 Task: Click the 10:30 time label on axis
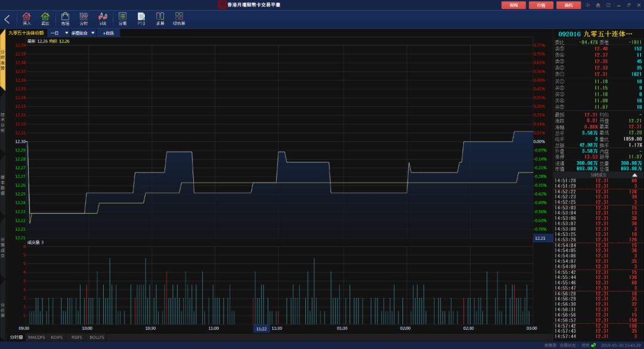(x=150, y=329)
